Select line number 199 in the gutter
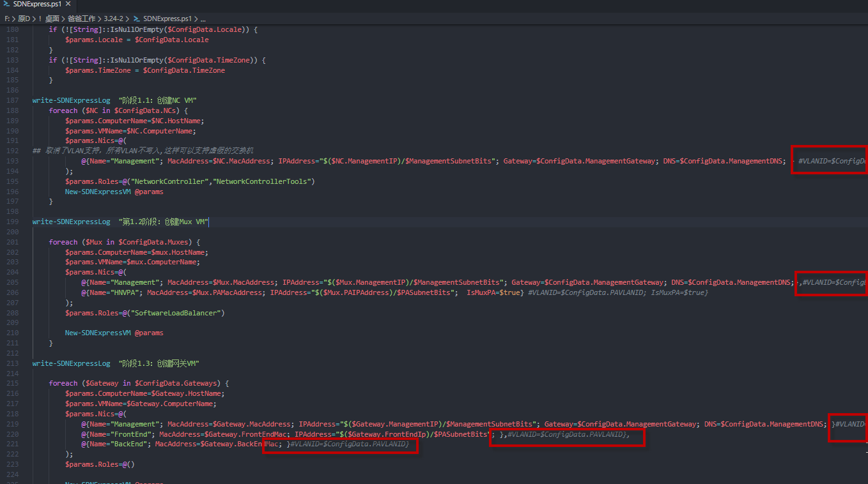The width and height of the screenshot is (868, 484). (x=12, y=222)
